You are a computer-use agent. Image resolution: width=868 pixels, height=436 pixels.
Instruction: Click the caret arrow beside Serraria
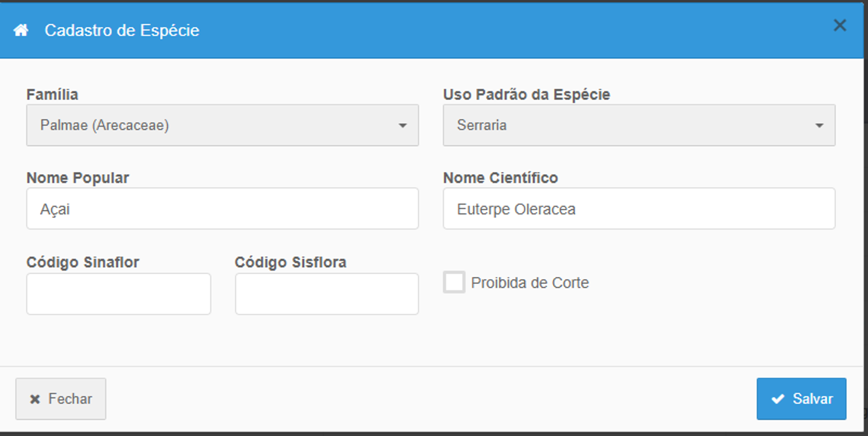coord(819,126)
